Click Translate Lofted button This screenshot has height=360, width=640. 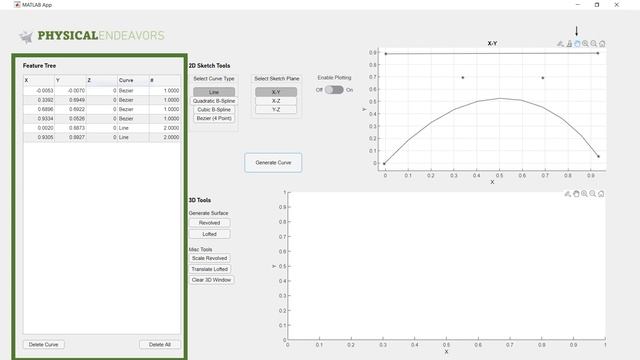pos(209,269)
